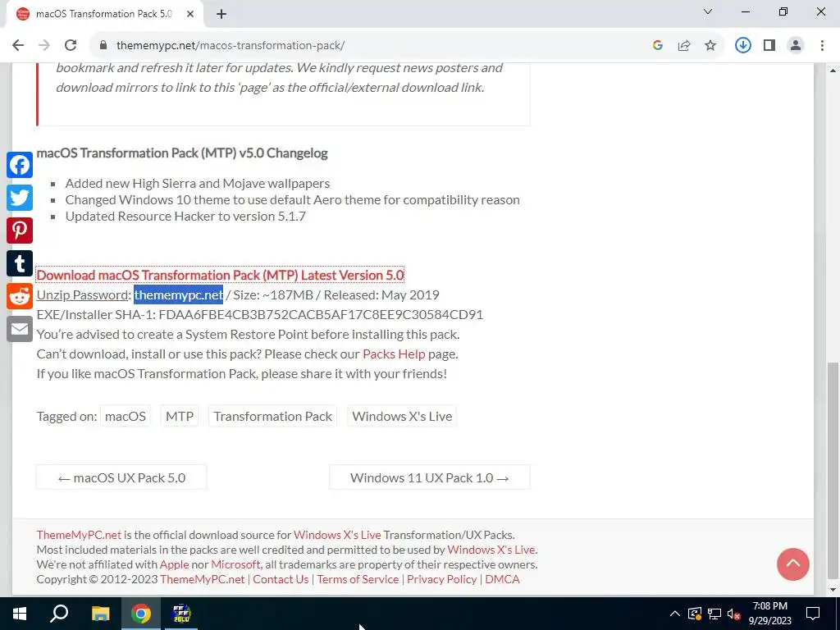Image resolution: width=840 pixels, height=630 pixels.
Task: Click 'Updated Resource Hacker to version 5.1.7' text
Action: click(185, 216)
